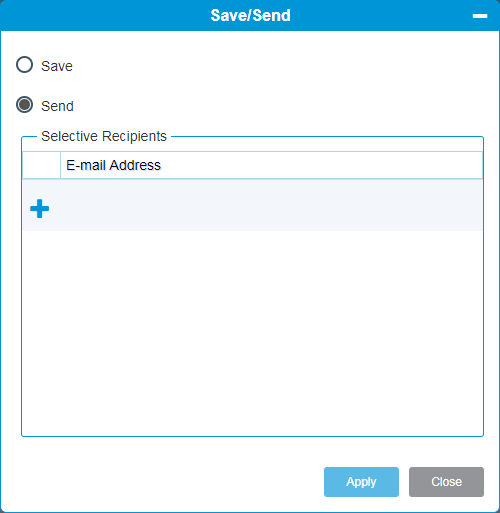
Task: Close the Save/Send dialog
Action: click(x=446, y=482)
